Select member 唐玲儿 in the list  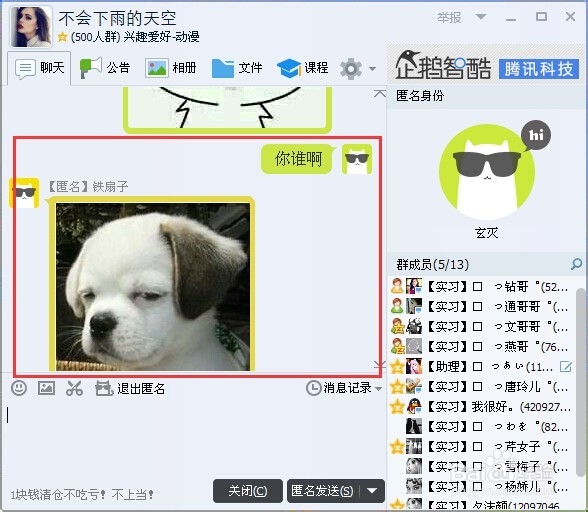coord(482,386)
